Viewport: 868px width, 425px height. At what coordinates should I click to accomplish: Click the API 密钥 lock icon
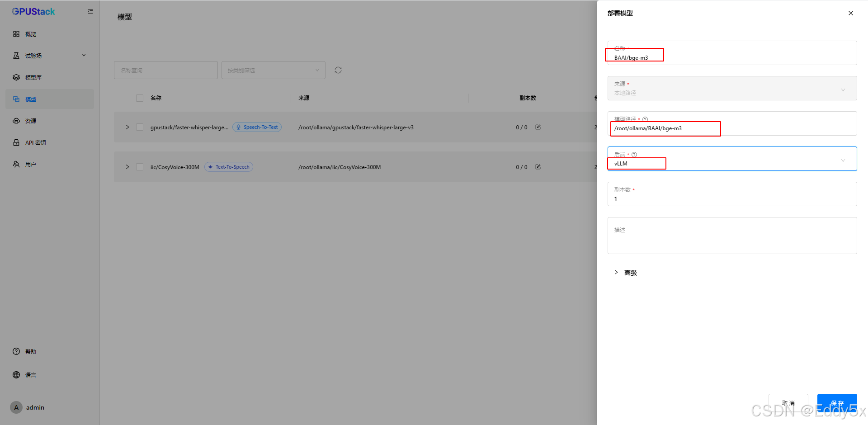point(16,142)
